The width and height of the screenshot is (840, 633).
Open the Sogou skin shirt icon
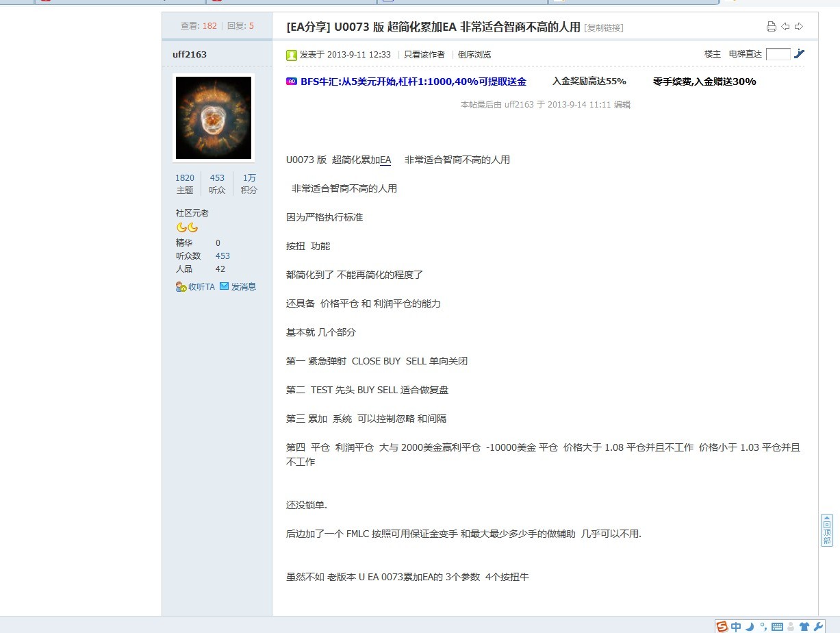[804, 627]
